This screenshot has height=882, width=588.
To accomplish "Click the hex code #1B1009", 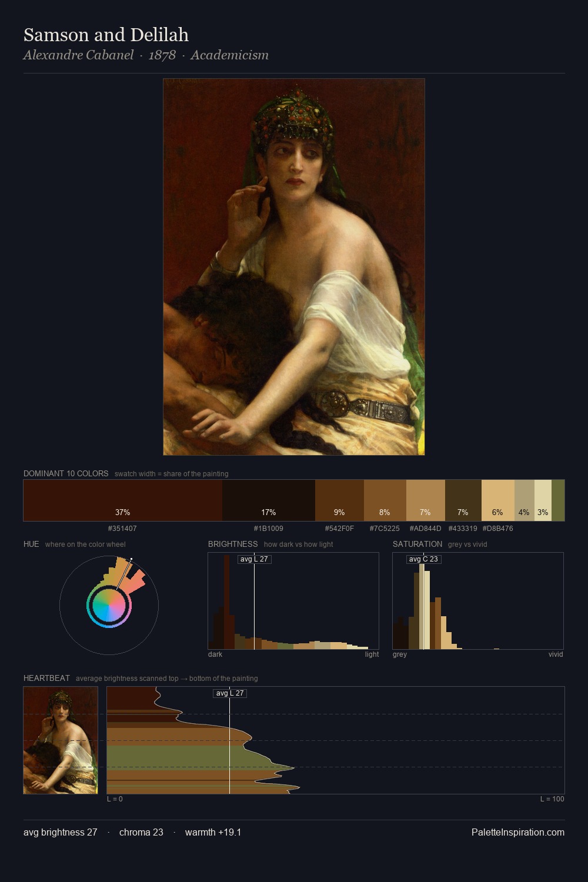I will pos(268,529).
